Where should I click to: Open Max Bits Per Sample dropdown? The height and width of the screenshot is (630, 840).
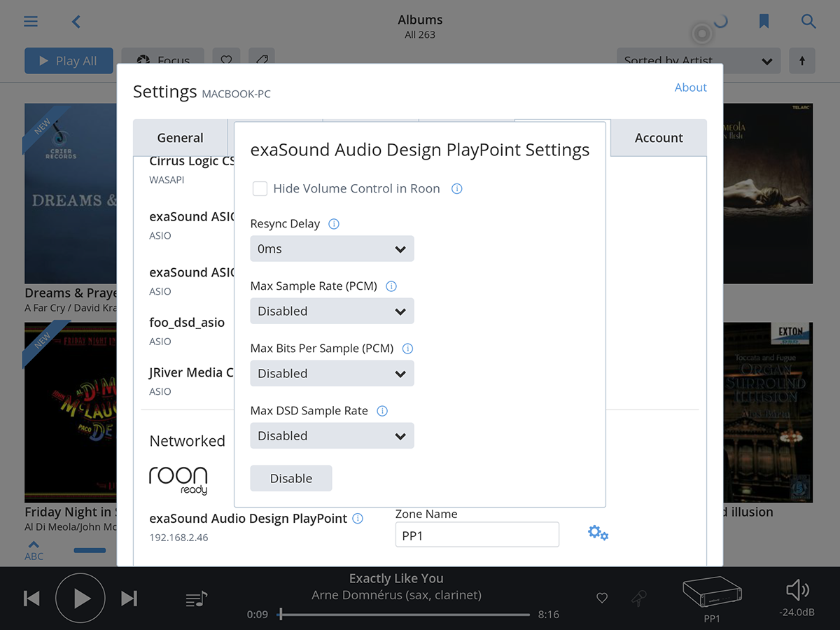click(x=332, y=373)
